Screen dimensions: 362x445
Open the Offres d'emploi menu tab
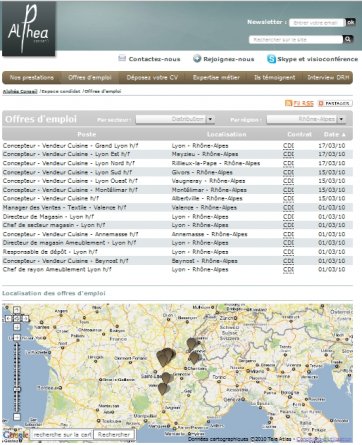(89, 78)
